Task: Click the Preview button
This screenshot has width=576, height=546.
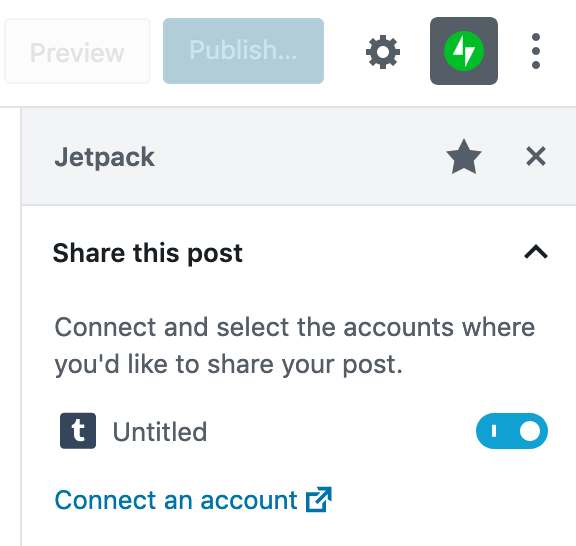Action: [x=78, y=51]
